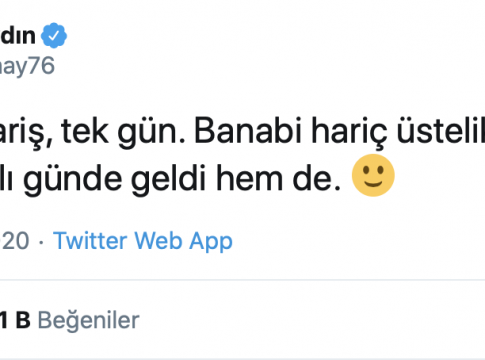The width and height of the screenshot is (485, 360).
Task: Click the tweet timestamp ending in '20'
Action: pyautogui.click(x=14, y=241)
